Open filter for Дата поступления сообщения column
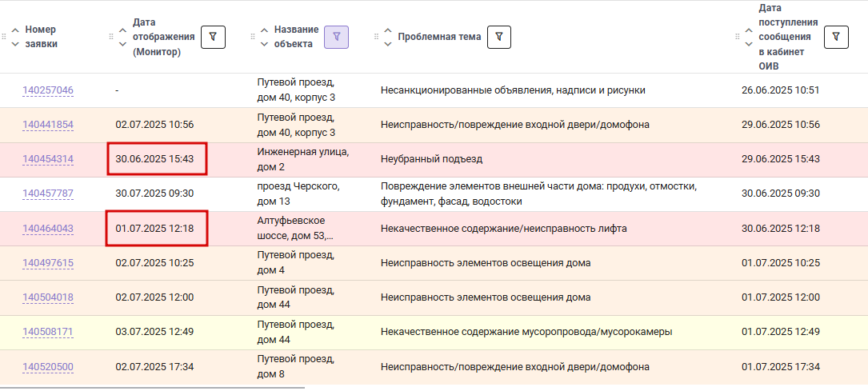Viewport: 868px width, 391px height. click(836, 37)
